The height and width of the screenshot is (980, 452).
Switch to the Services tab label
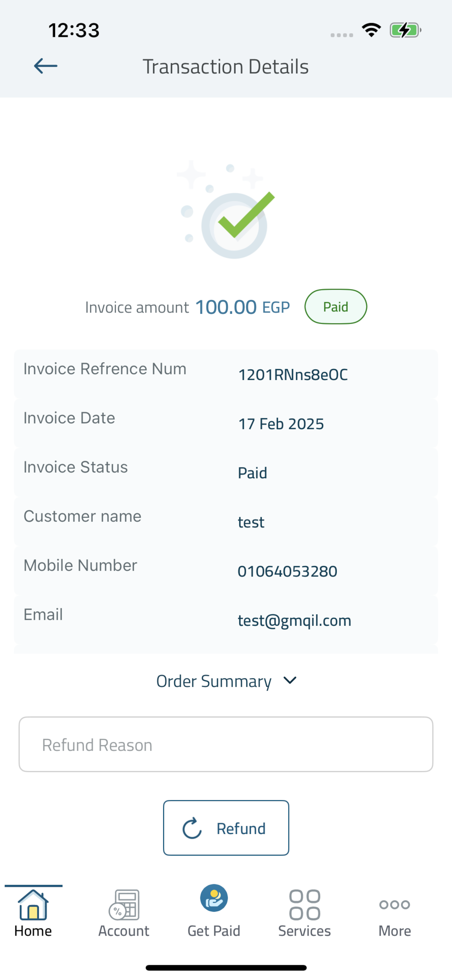tap(305, 931)
